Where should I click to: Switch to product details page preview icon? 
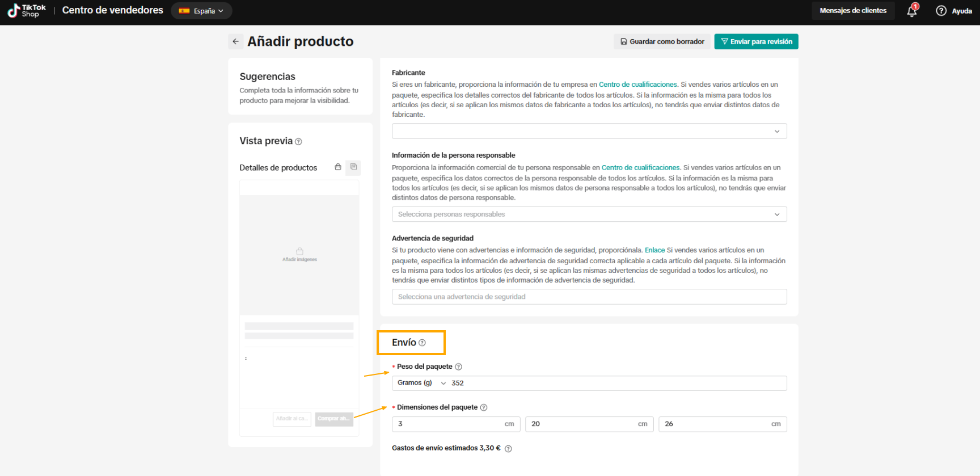click(353, 167)
